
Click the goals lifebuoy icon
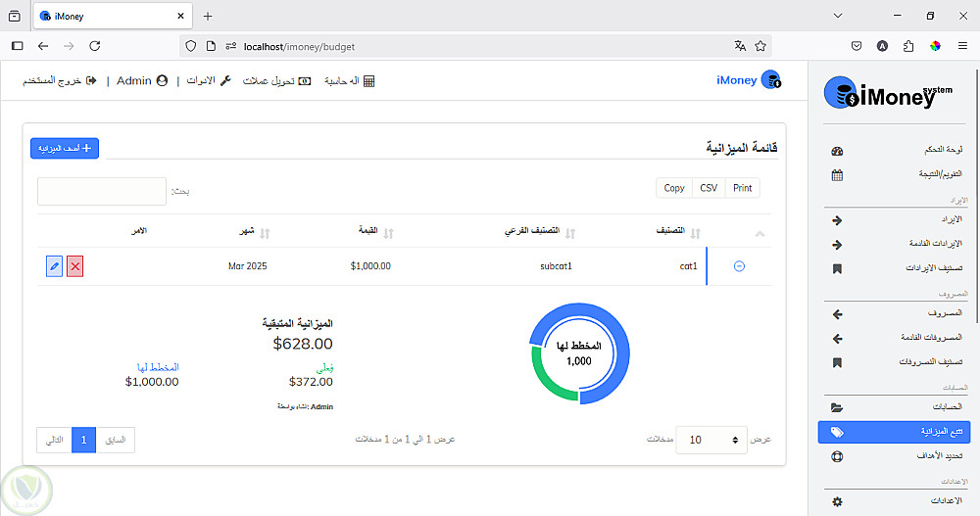[837, 456]
